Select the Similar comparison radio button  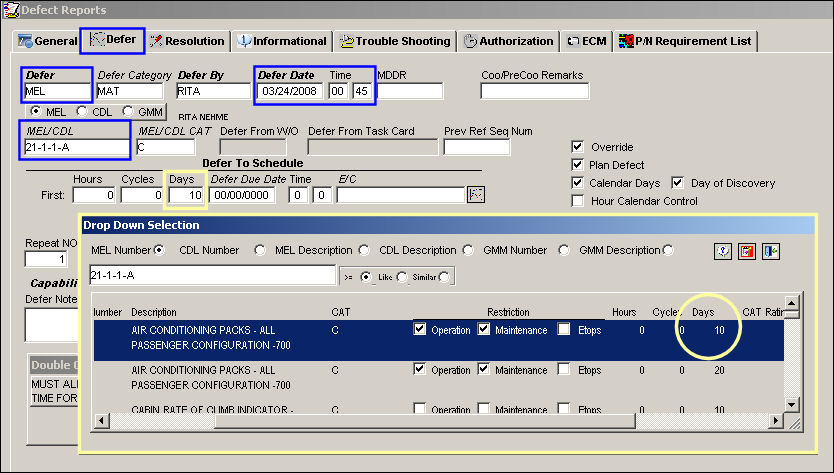click(444, 277)
